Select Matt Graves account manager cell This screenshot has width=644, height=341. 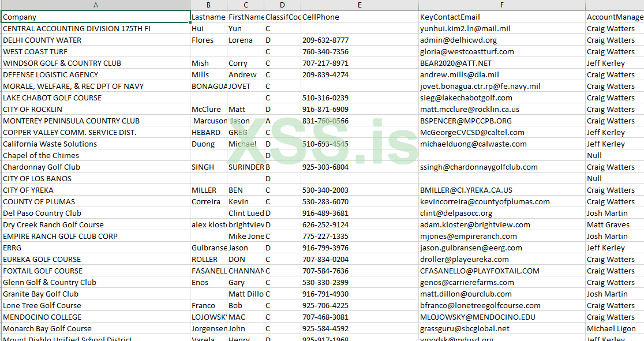click(615, 224)
